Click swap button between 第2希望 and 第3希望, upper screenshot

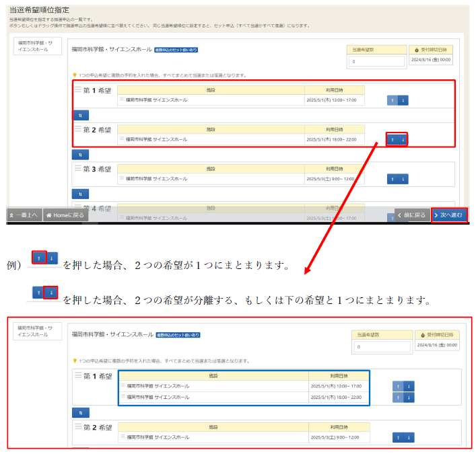click(x=80, y=155)
